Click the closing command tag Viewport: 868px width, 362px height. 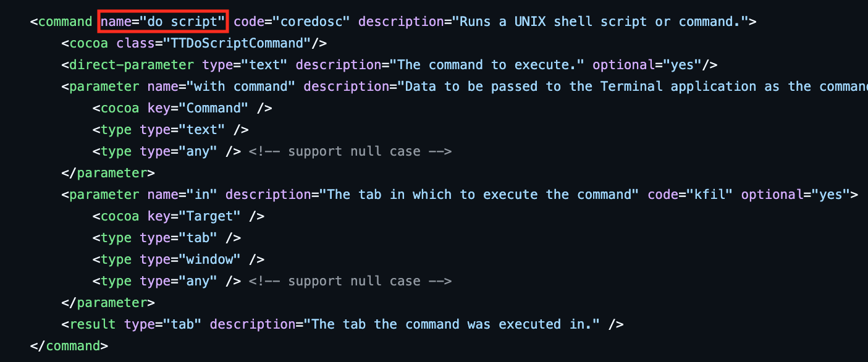(x=69, y=346)
